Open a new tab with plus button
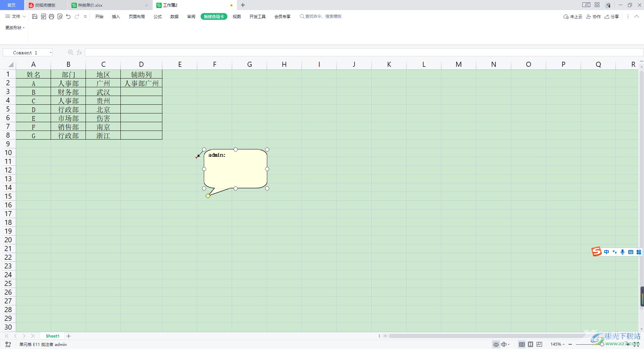644x349 pixels. pos(243,5)
